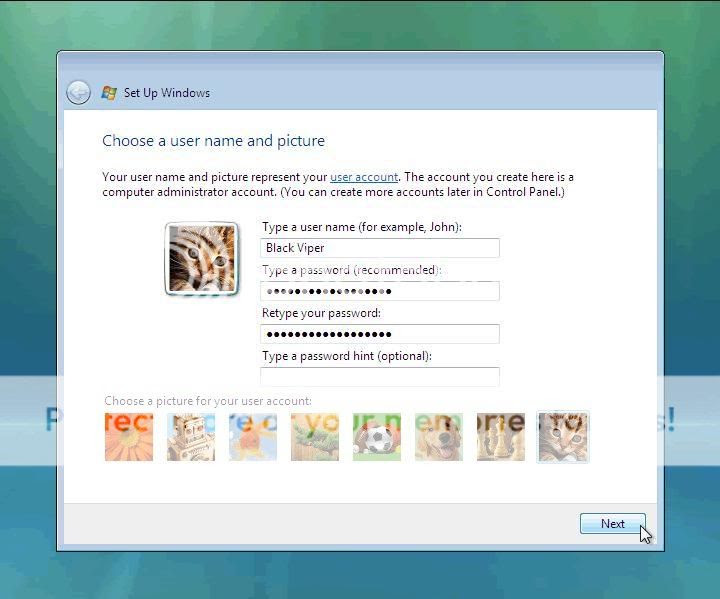Select the toy robot account picture

point(191,437)
